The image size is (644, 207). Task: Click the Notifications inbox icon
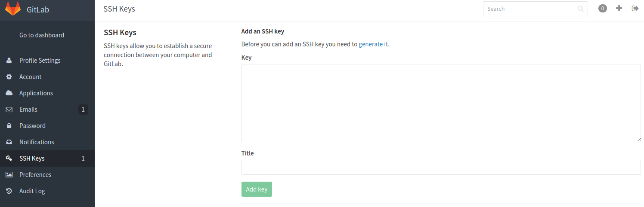point(9,142)
